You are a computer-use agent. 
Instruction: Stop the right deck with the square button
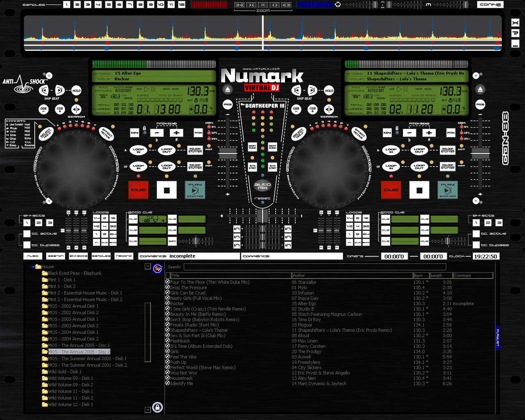point(419,190)
